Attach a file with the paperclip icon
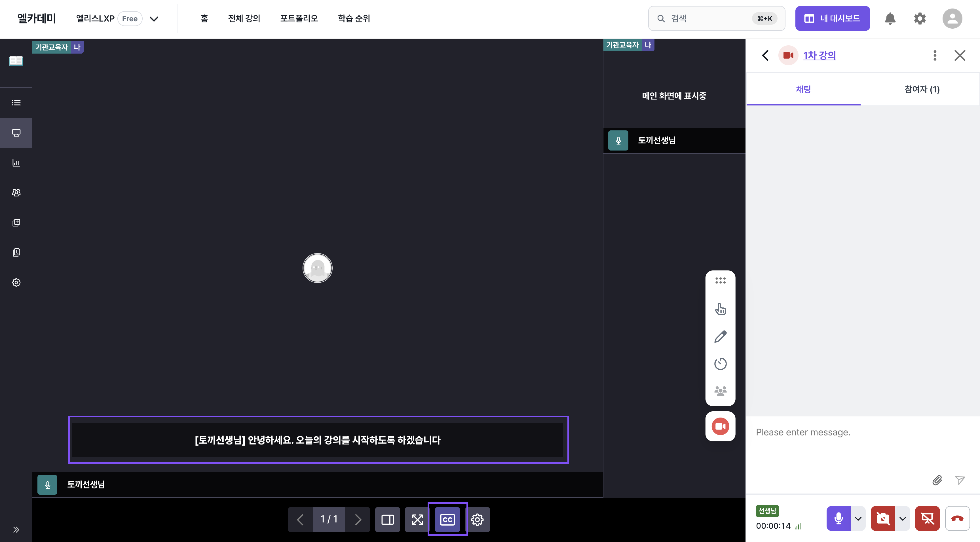Screen dimensions: 980x542 pyautogui.click(x=937, y=480)
